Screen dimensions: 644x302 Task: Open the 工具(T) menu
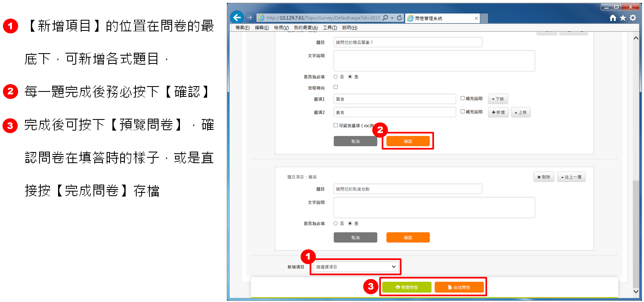pos(330,28)
